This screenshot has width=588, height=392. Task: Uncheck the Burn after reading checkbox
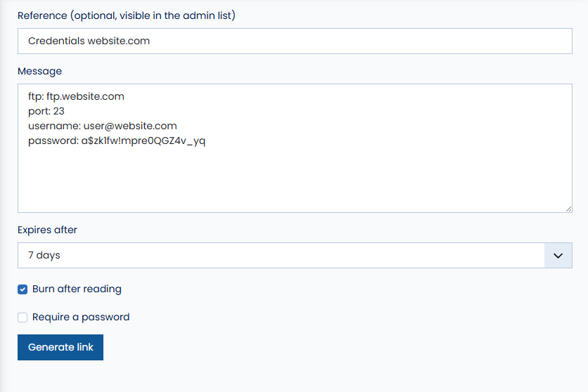23,289
